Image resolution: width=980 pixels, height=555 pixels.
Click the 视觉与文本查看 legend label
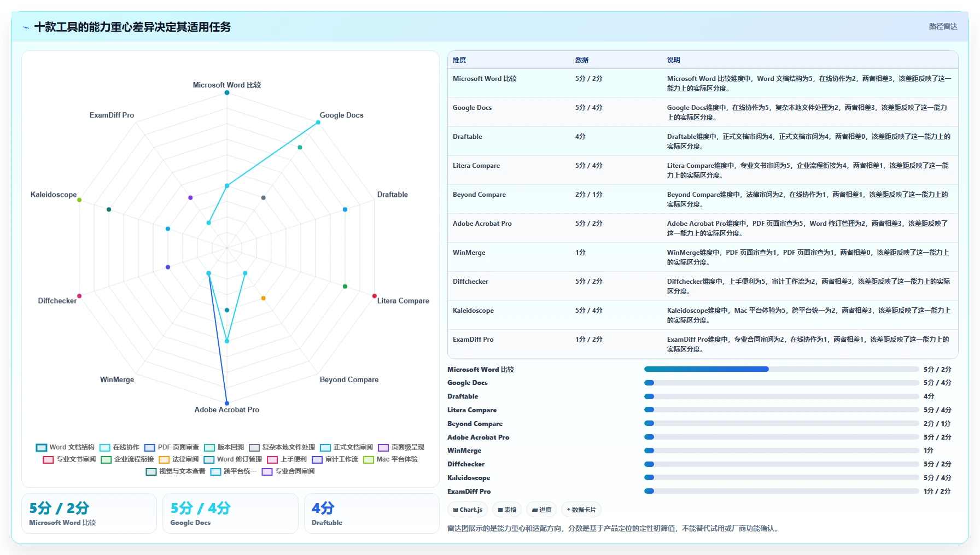click(x=182, y=471)
